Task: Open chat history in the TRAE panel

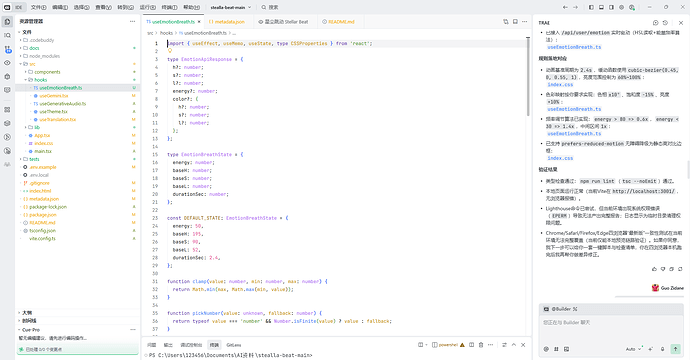Action: (665, 22)
